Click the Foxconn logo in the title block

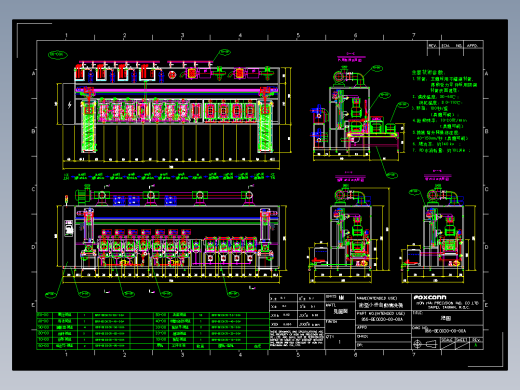pos(430,297)
